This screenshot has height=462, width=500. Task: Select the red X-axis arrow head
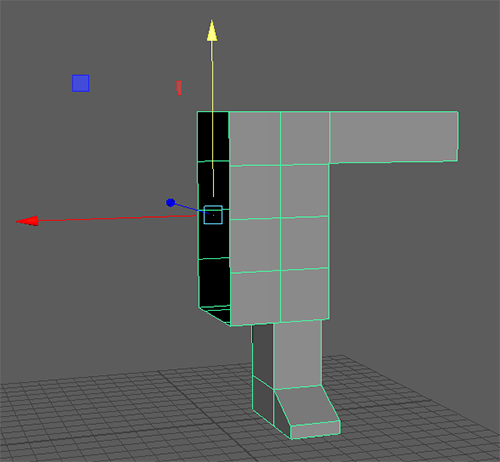(x=27, y=221)
